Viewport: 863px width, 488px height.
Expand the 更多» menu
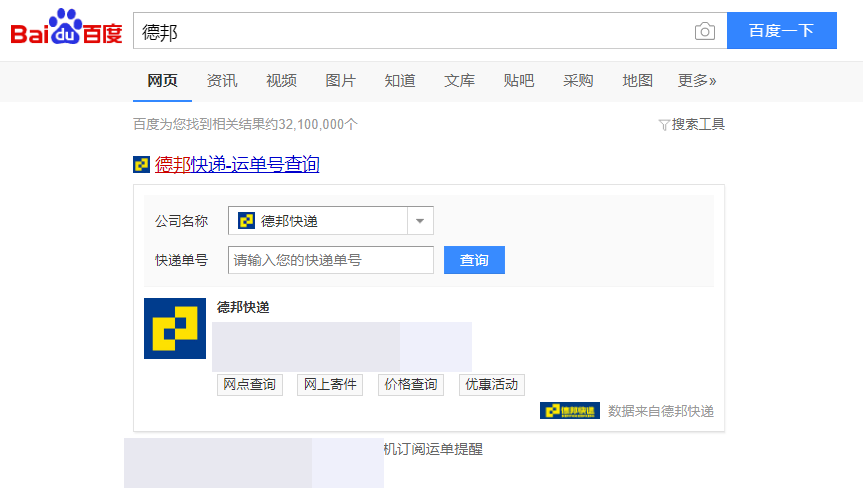[x=697, y=81]
